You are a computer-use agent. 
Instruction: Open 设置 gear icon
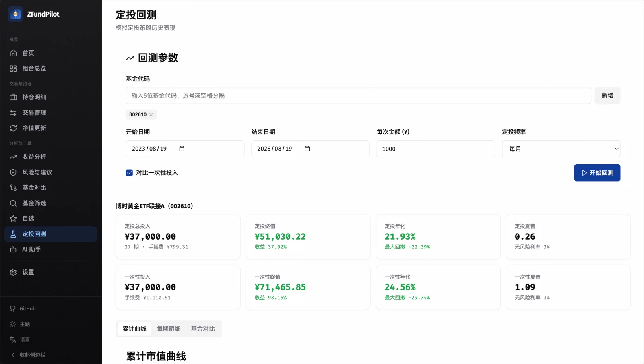13,272
